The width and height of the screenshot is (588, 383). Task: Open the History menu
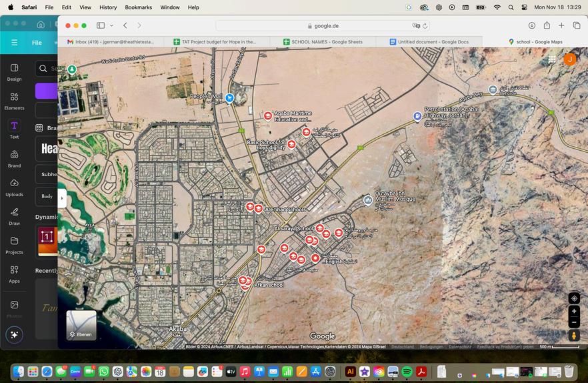point(108,7)
